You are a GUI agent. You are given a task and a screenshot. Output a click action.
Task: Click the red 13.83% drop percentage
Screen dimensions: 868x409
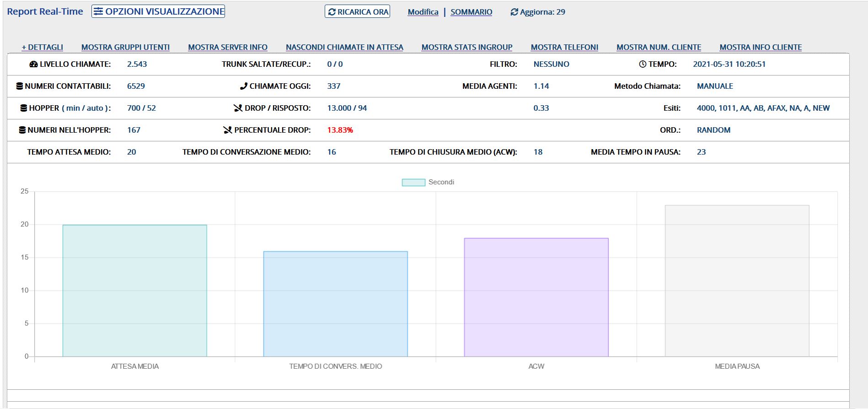[x=340, y=130]
